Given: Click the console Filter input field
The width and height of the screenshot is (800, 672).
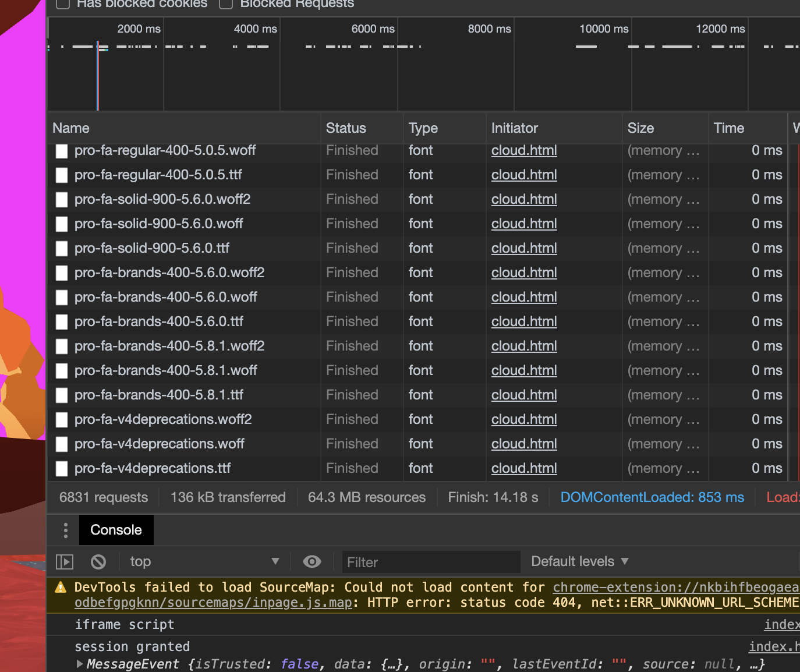Looking at the screenshot, I should [x=431, y=561].
